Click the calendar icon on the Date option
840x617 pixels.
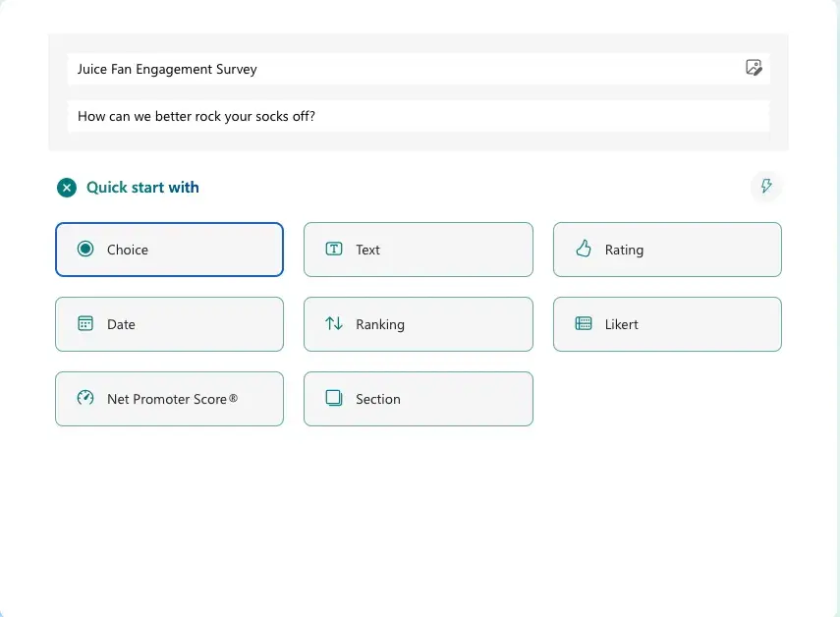pyautogui.click(x=84, y=324)
